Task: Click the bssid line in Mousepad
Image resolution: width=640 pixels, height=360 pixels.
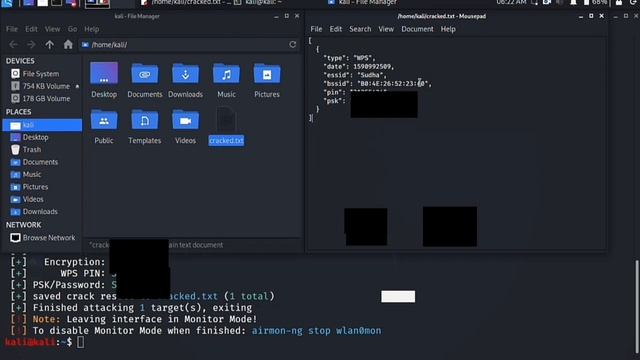Action: [x=378, y=84]
